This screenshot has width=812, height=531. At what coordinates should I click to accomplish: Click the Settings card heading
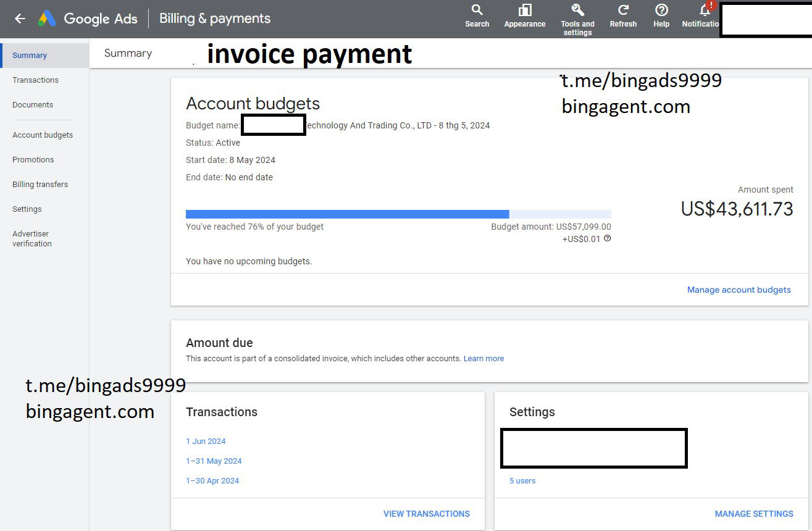pyautogui.click(x=532, y=412)
